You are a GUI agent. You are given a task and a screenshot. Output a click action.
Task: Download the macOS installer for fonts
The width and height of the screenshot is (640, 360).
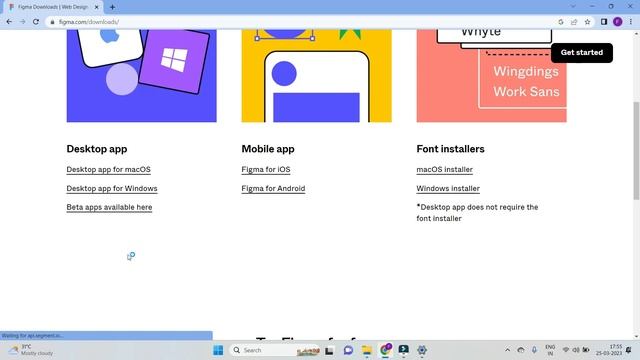pyautogui.click(x=444, y=169)
